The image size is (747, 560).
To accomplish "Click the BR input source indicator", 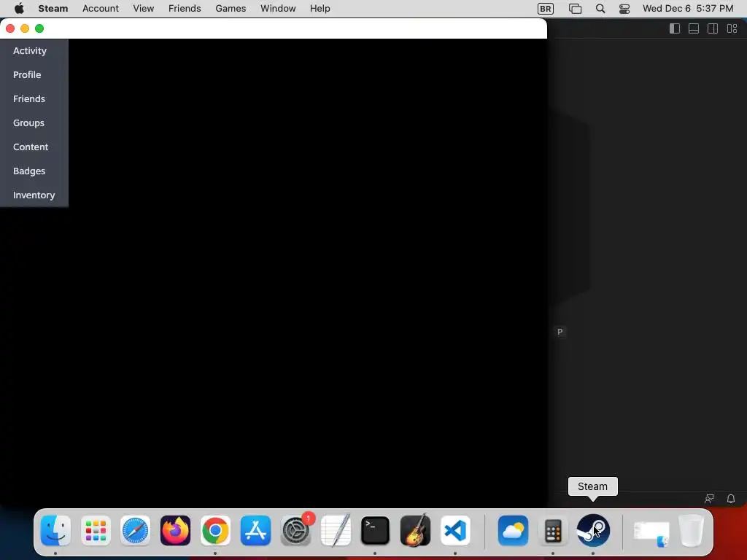I will pos(546,9).
